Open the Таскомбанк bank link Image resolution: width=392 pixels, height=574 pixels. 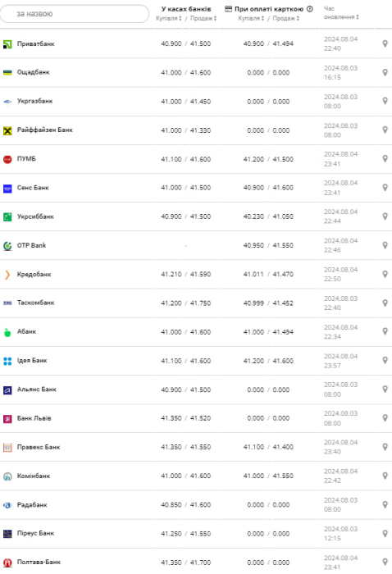point(36,303)
